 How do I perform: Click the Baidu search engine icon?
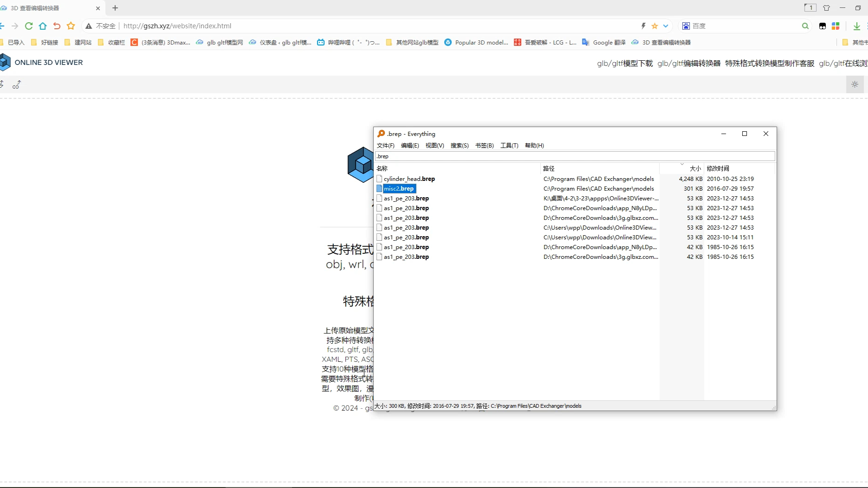coord(686,26)
